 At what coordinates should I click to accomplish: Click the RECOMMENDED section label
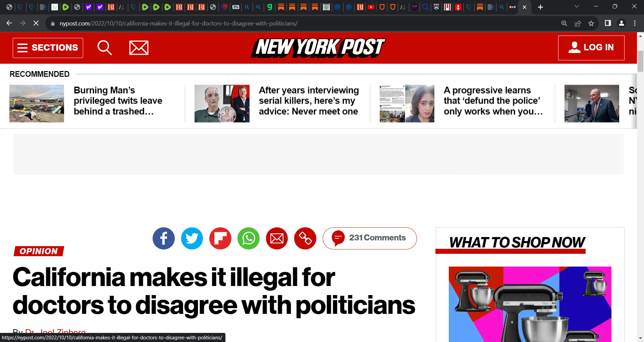40,74
